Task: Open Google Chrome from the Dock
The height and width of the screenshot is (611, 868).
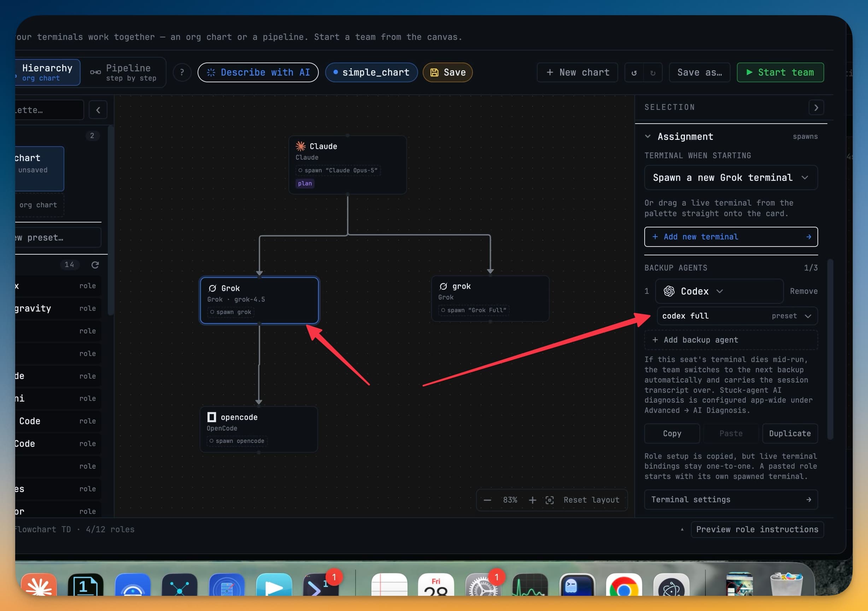Action: pyautogui.click(x=624, y=586)
